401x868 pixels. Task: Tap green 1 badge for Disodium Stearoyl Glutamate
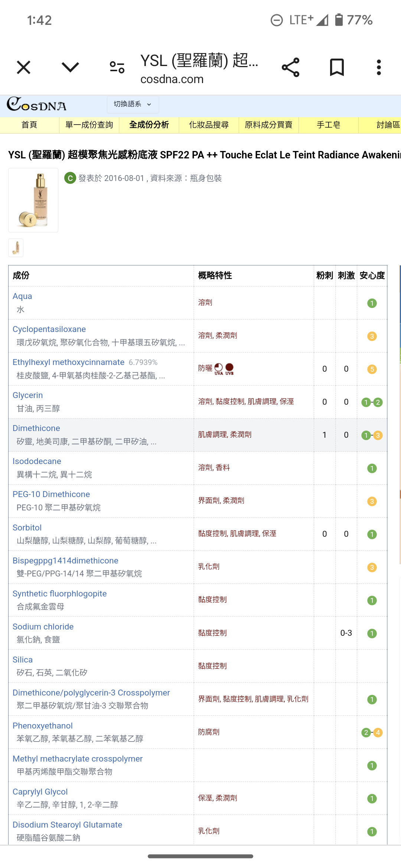pos(372,832)
